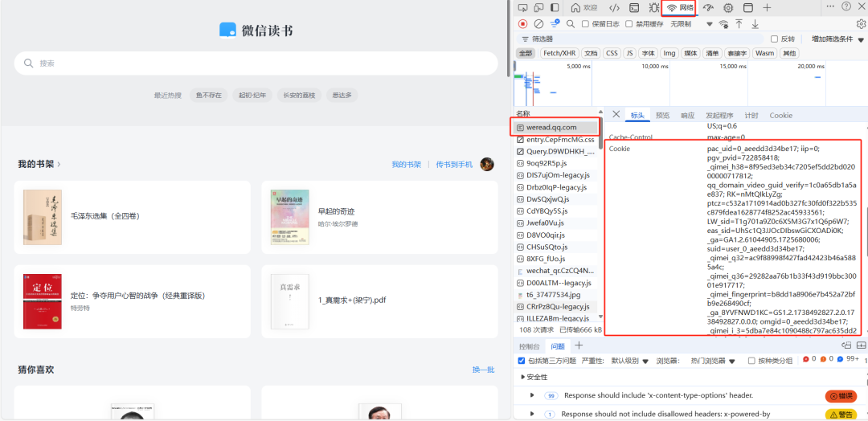Screen dimensions: 868x421
Task: Add a drawer tab with plus icon
Action: click(579, 345)
